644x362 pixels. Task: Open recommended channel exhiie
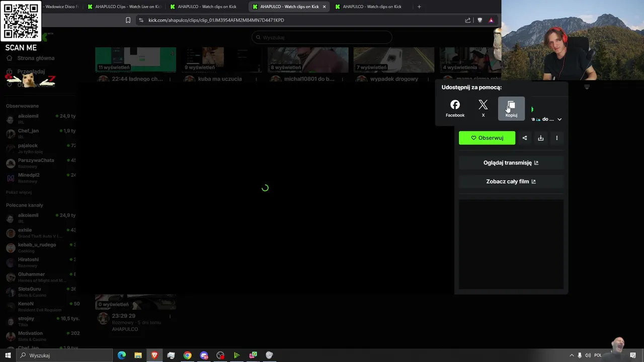click(40, 233)
